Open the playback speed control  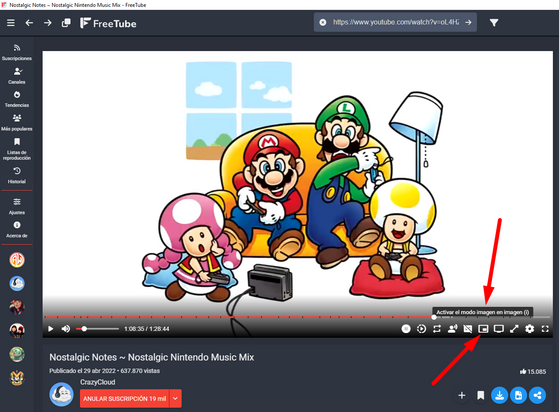[421, 329]
